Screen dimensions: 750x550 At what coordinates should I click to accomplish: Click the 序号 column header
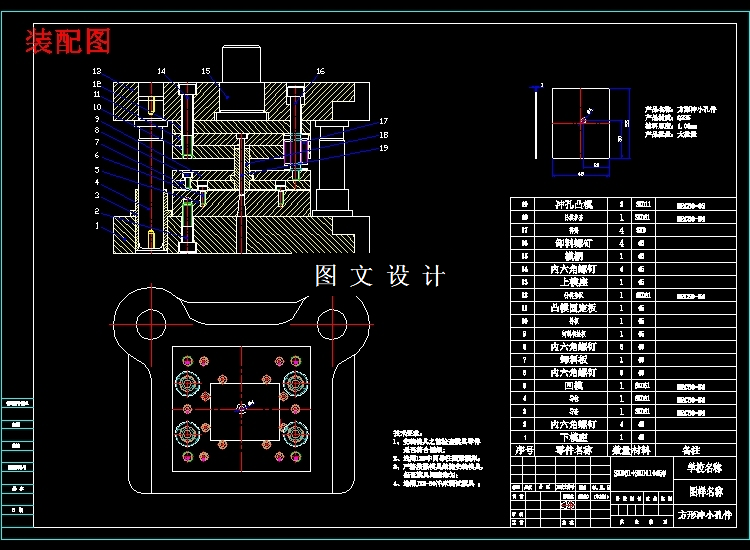coord(524,450)
